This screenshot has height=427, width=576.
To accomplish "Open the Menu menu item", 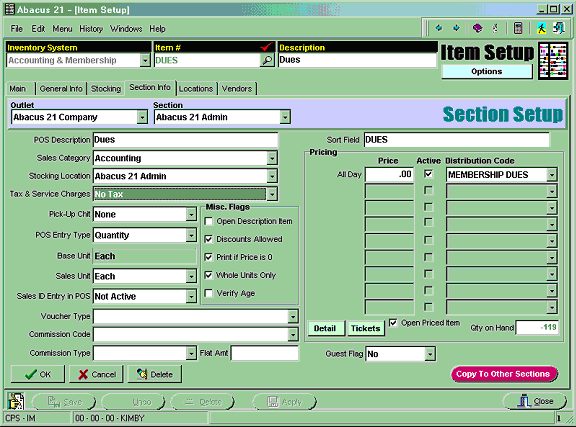I will [62, 29].
